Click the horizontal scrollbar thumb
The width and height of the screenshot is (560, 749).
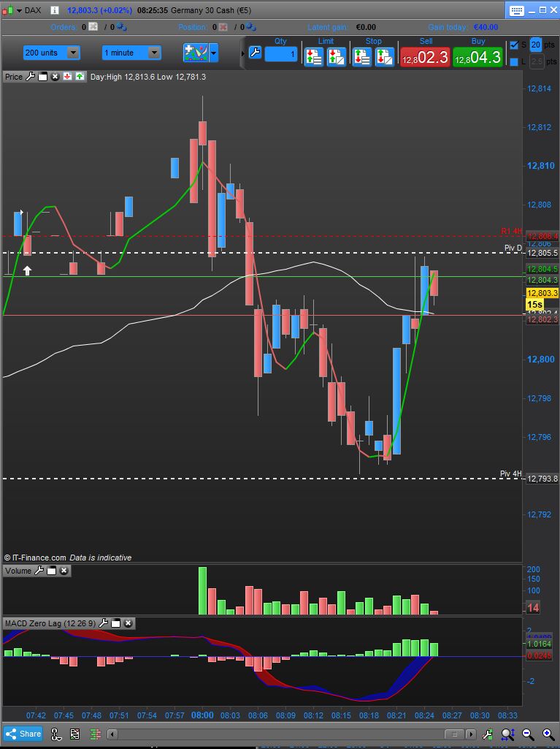click(454, 734)
